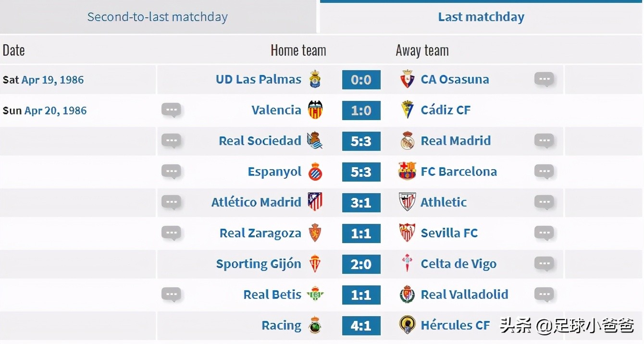
Task: Open comment bubble beside Celta de Vigo
Action: (x=544, y=264)
